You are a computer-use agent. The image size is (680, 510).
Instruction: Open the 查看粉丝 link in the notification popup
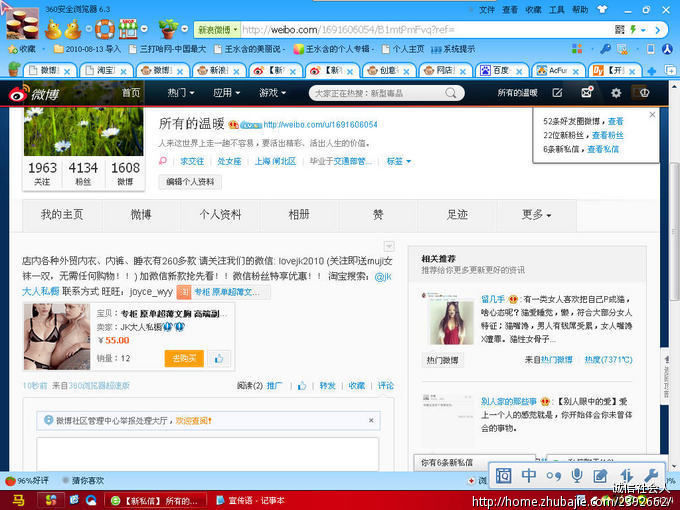[x=608, y=135]
